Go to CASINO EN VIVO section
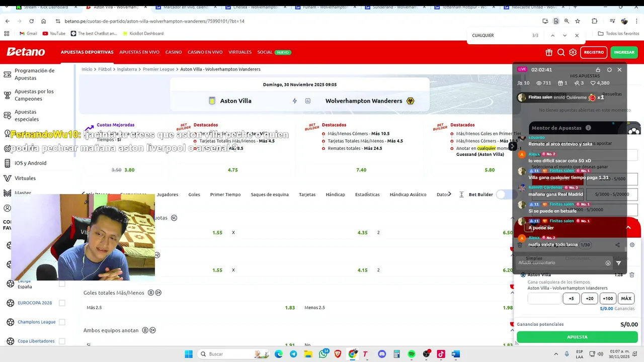Screen dimensions: 644x362 [x=205, y=52]
